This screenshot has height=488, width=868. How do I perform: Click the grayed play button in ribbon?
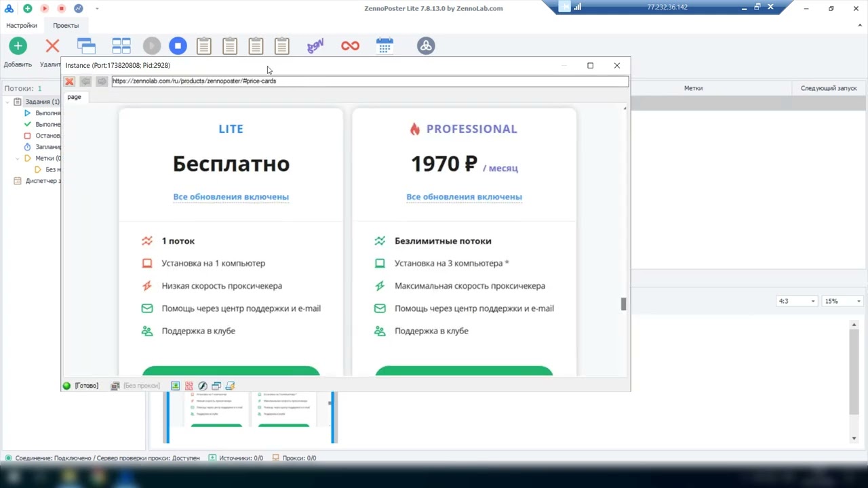151,46
